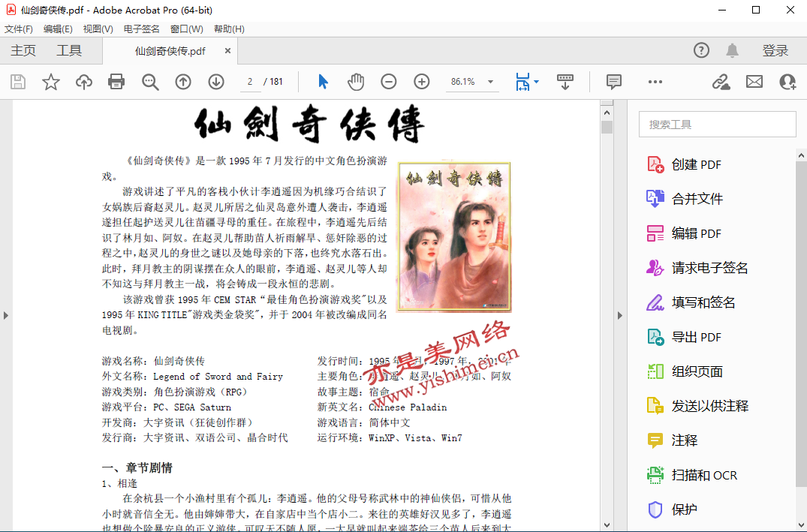
Task: Collapse the right tools pane
Action: pos(619,315)
